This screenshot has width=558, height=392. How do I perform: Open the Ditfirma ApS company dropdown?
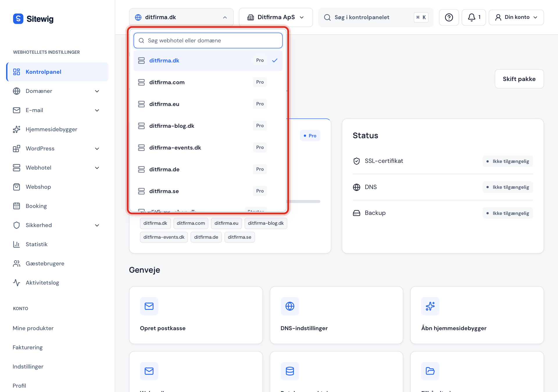pos(276,17)
